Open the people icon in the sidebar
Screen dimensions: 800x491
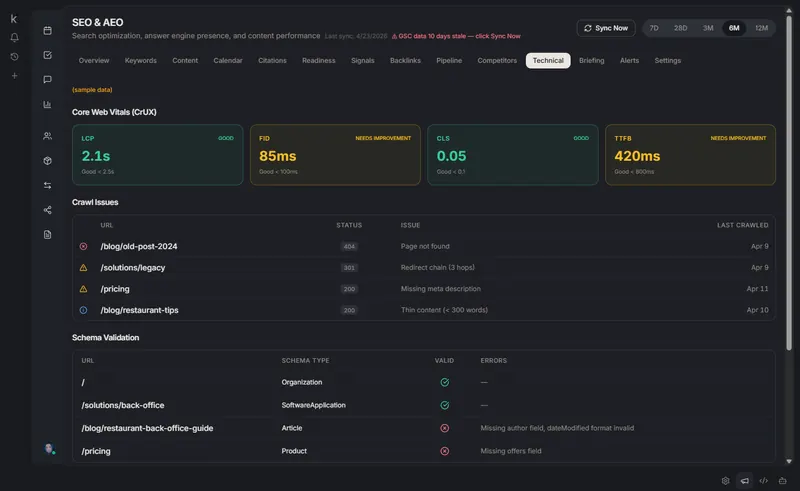[47, 136]
